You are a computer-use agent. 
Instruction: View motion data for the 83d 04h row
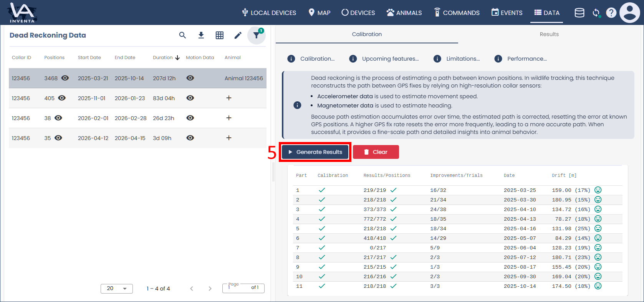(190, 98)
